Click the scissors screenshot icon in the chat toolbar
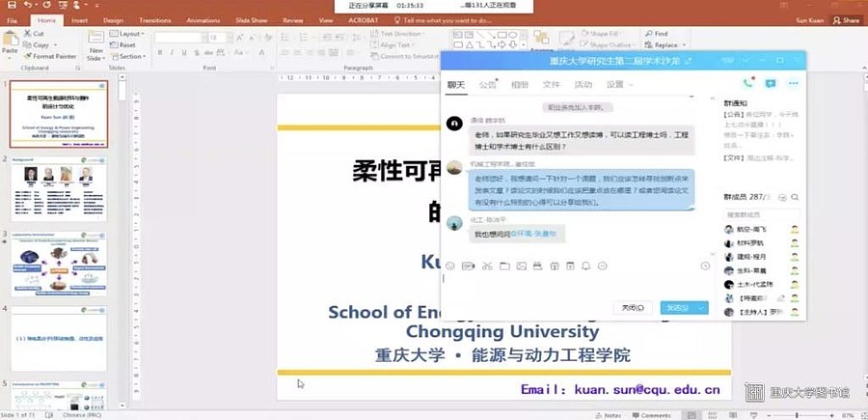Image resolution: width=868 pixels, height=420 pixels. [x=487, y=266]
